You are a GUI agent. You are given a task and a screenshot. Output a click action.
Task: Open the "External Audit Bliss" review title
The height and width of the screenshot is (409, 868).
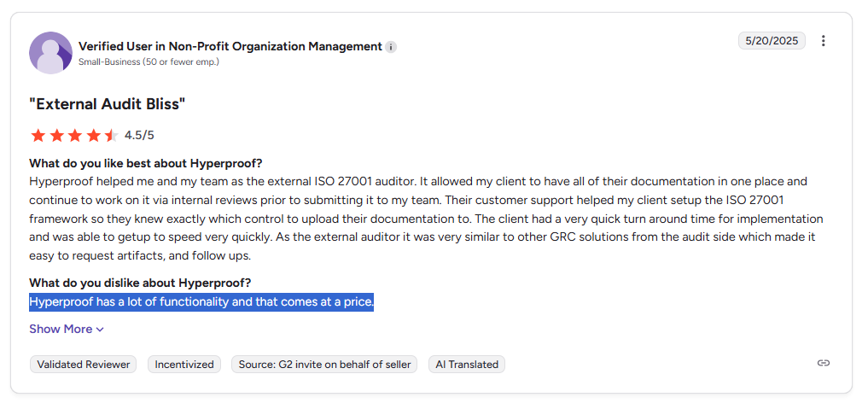coord(107,103)
